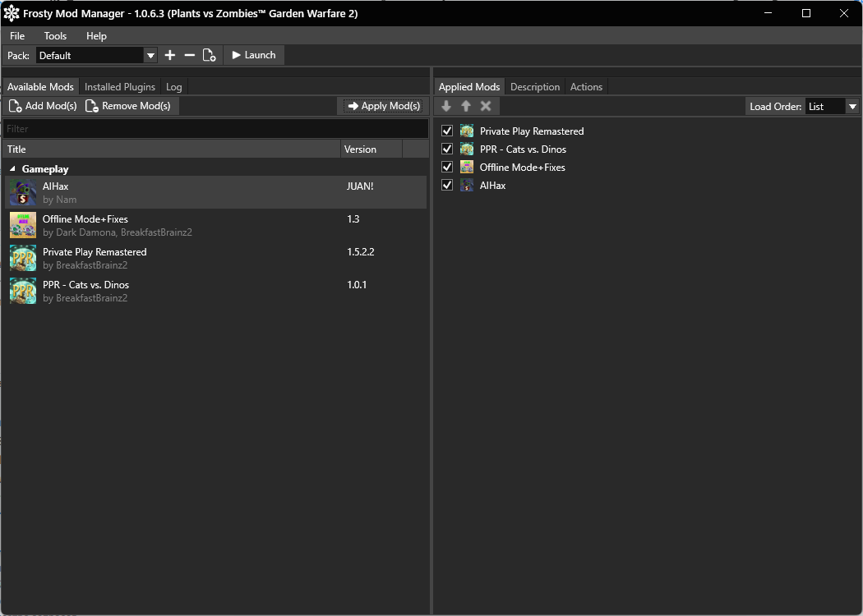Collapse the Gameplay category group

coord(12,169)
